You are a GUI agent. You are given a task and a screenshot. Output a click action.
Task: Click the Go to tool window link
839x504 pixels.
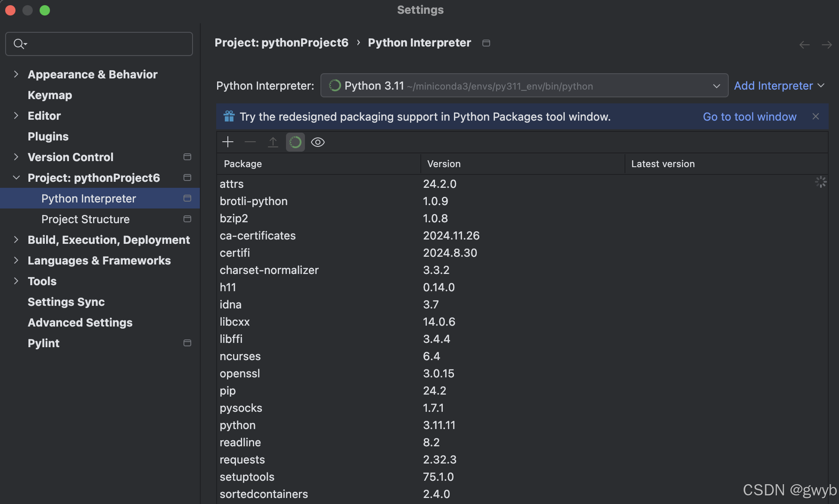(x=749, y=116)
